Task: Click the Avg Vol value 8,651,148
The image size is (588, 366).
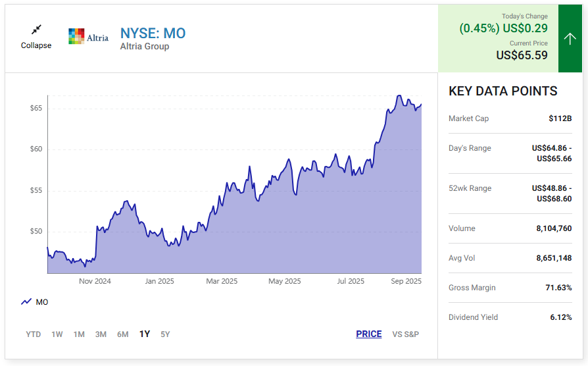Action: [554, 258]
